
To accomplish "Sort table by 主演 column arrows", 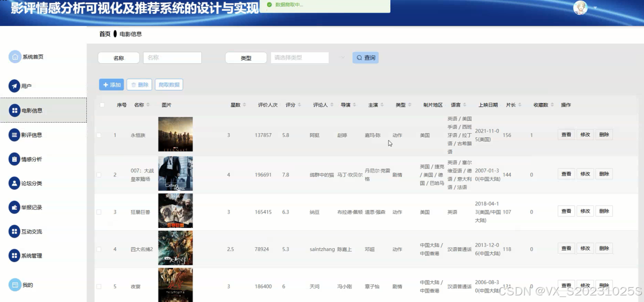I will [382, 105].
